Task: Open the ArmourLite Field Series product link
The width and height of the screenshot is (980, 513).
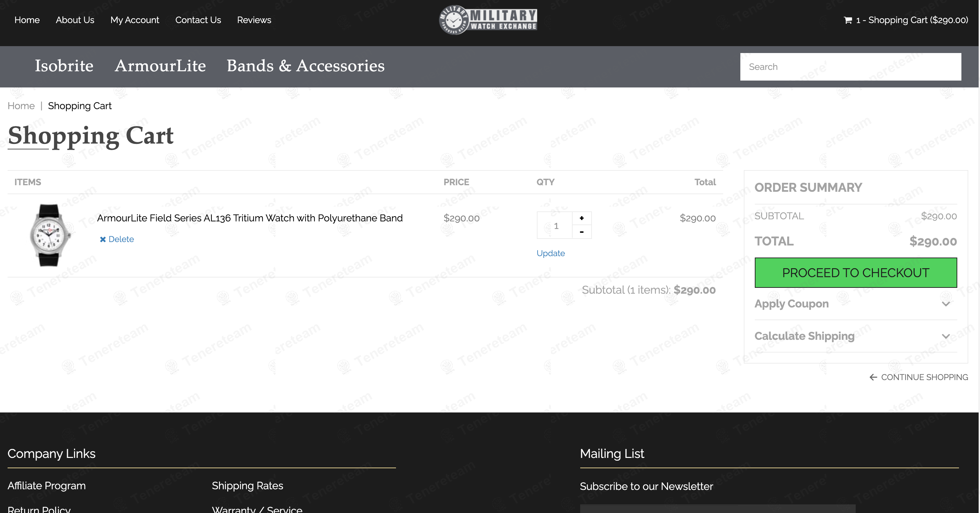Action: (x=250, y=218)
